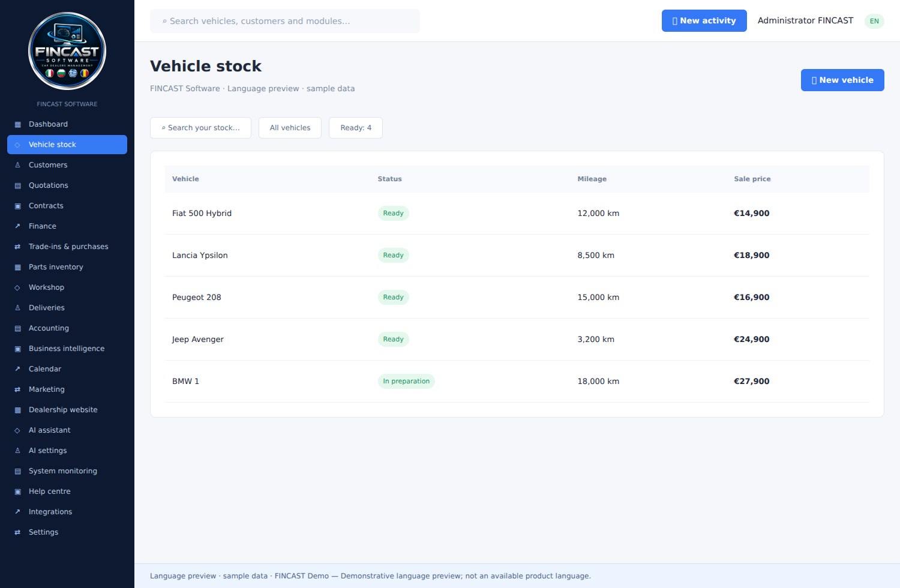Click the Vehicle stock page heading
The width and height of the screenshot is (900, 588).
coord(206,66)
